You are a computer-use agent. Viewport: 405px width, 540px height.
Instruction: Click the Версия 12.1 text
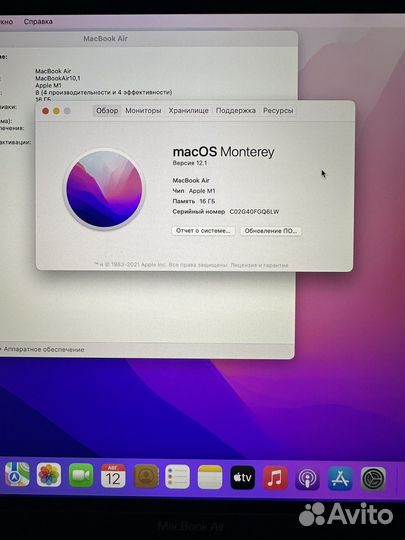[x=190, y=163]
